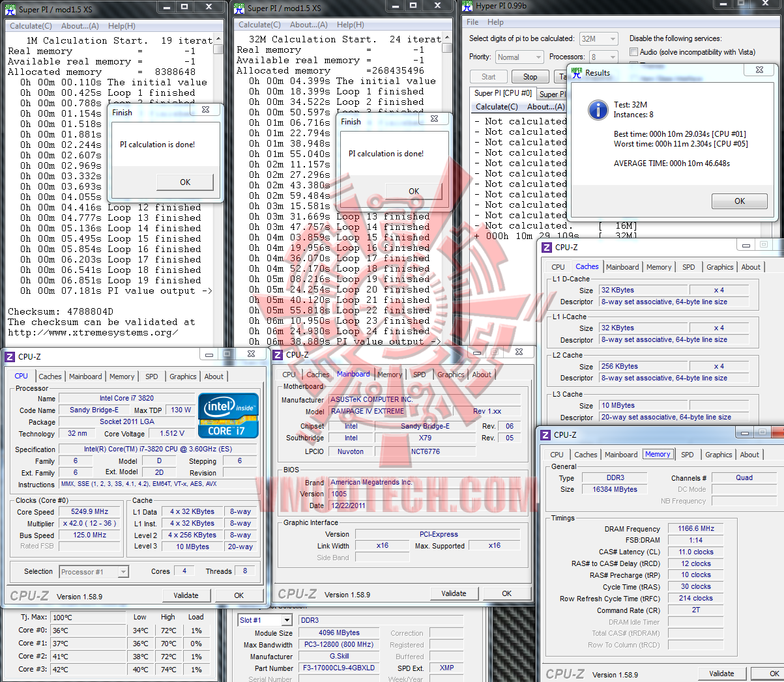Image resolution: width=784 pixels, height=682 pixels.
Task: Click scroll-up arrow in 1M Super PI
Action: point(218,40)
